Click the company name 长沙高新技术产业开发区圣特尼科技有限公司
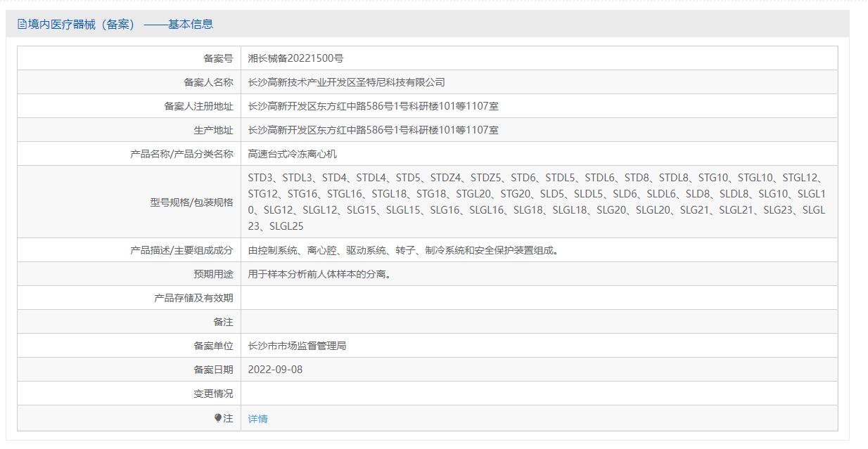The height and width of the screenshot is (449, 868). point(346,82)
